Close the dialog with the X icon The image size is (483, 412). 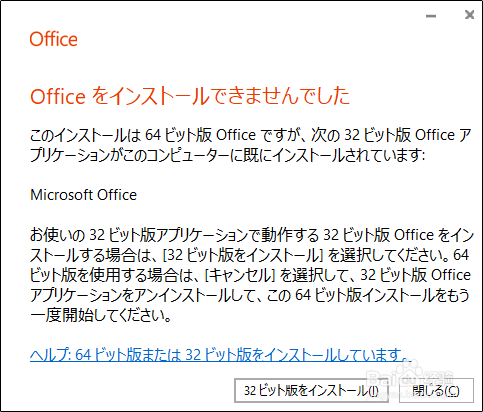click(469, 15)
